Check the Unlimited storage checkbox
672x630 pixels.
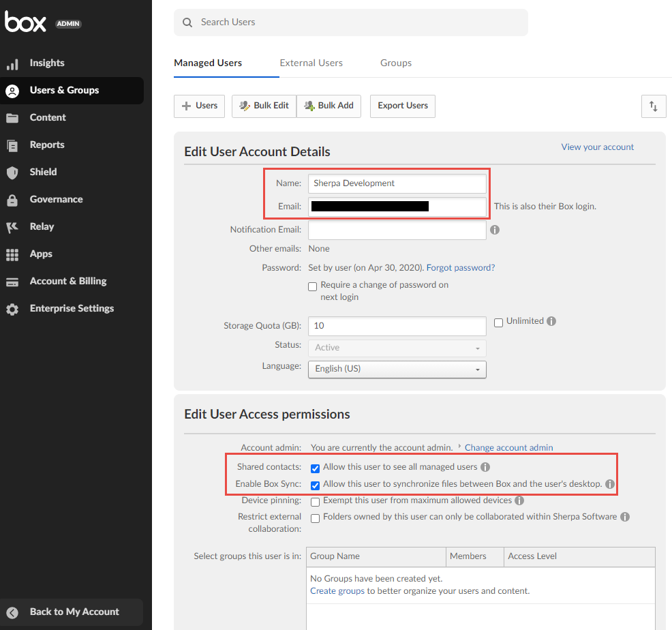coord(499,322)
